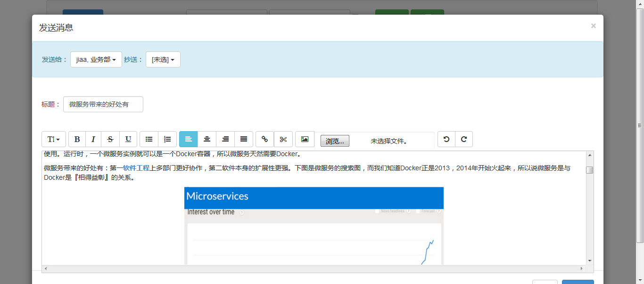The height and width of the screenshot is (284, 644).
Task: Redo the last edit
Action: coord(464,139)
